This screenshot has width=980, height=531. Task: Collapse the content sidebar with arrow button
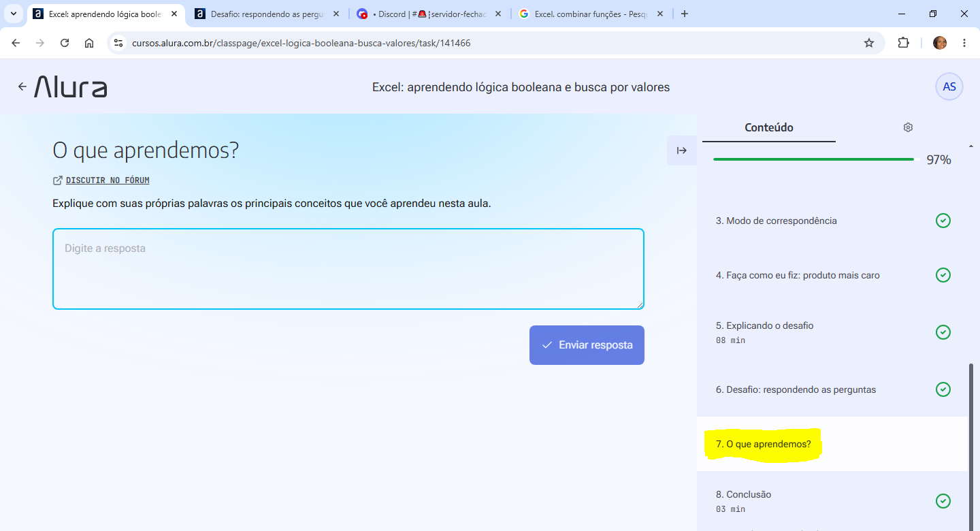pos(682,150)
